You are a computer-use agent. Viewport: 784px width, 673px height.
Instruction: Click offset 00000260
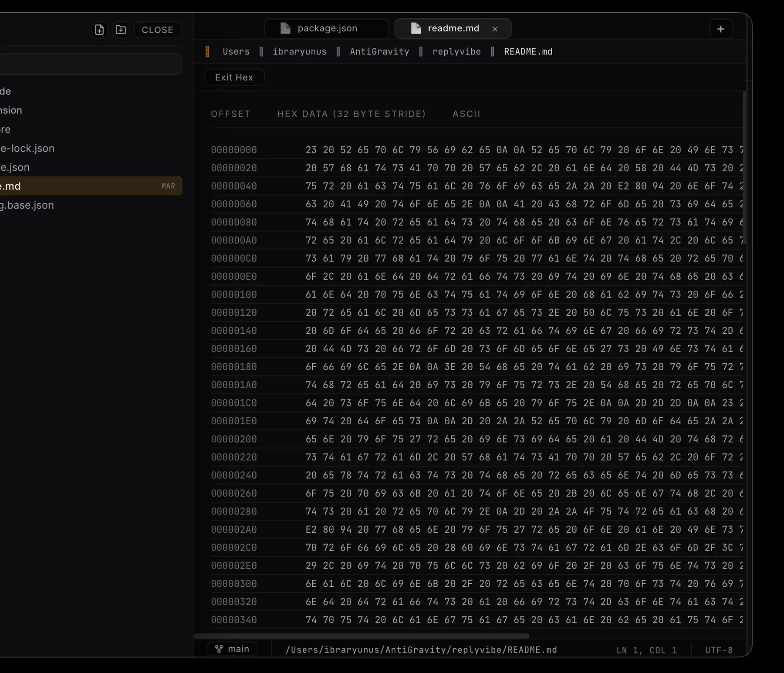[x=234, y=493]
